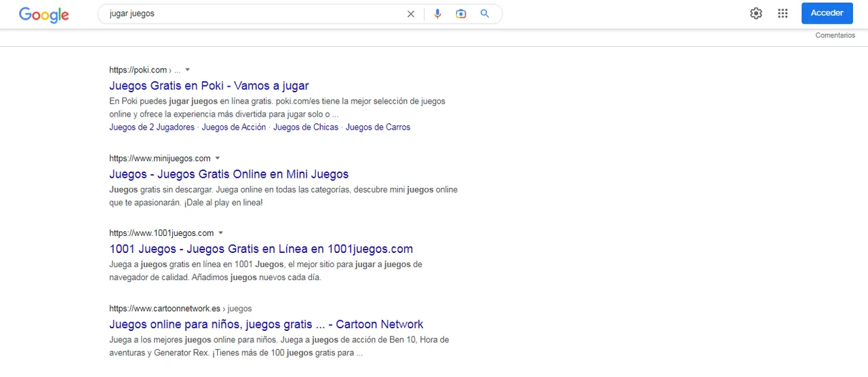The width and height of the screenshot is (868, 377).
Task: Expand the 1001juegos.com result dropdown arrow
Action: coord(221,233)
